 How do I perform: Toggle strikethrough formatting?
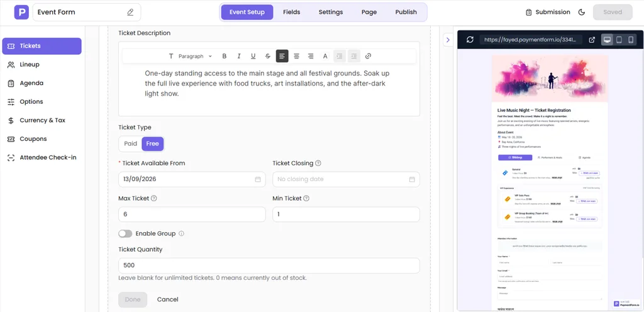pos(268,56)
